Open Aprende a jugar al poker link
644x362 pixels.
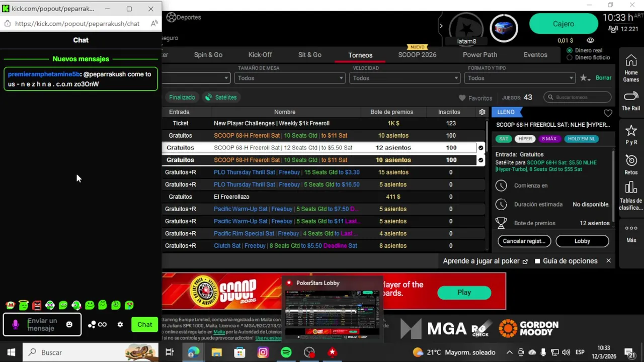pos(485,261)
